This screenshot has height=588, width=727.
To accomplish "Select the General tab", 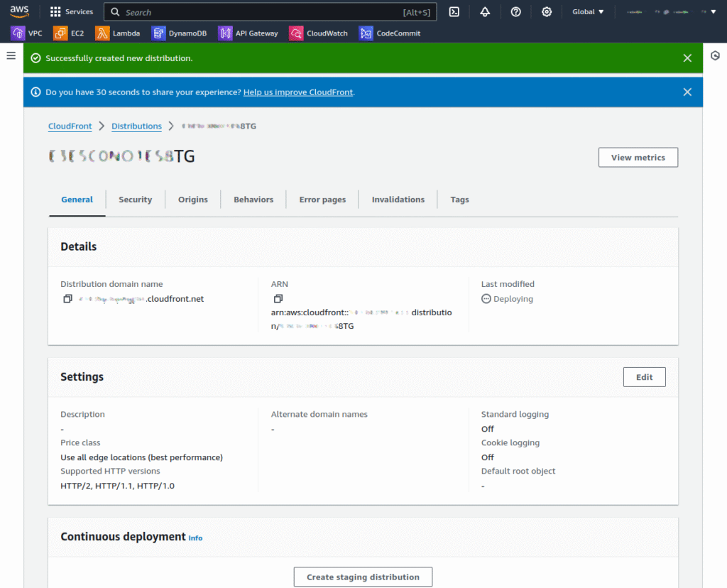I will coord(77,200).
